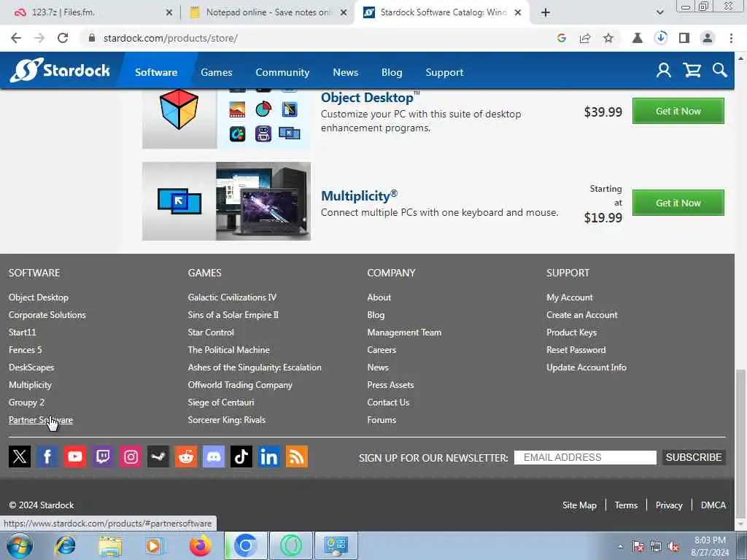Open the Reddit social icon
This screenshot has height=560, width=747.
pos(186,456)
